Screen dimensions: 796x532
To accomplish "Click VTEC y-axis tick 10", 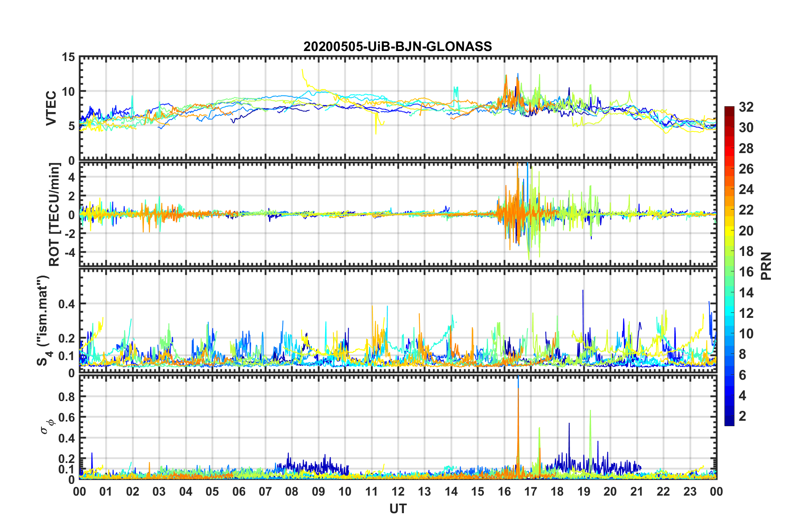I will coord(68,91).
